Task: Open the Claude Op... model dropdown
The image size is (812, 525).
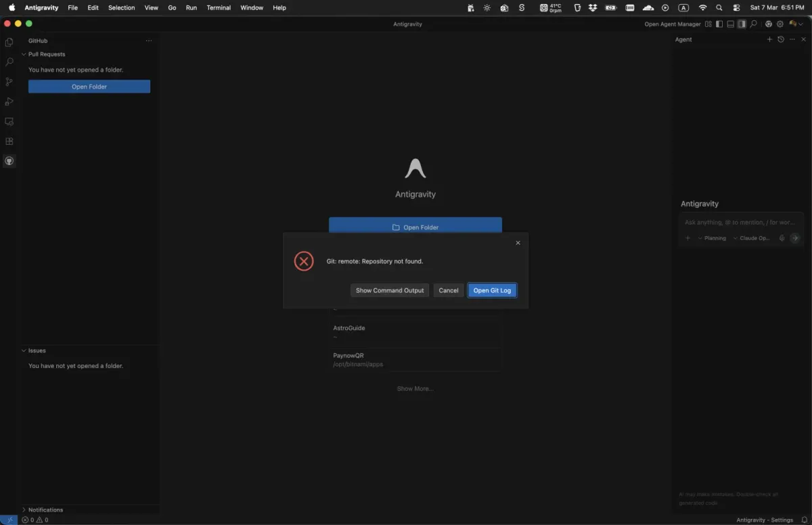Action: pyautogui.click(x=751, y=238)
